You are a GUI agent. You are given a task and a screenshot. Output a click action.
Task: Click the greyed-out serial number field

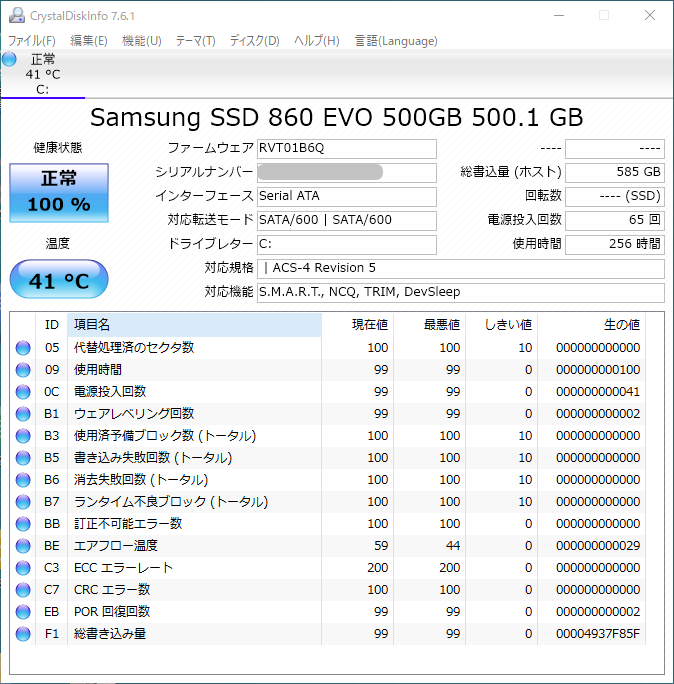pyautogui.click(x=347, y=173)
